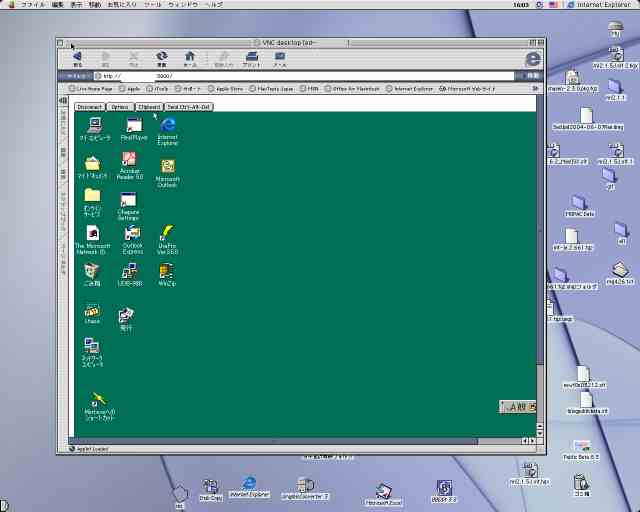Image resolution: width=640 pixels, height=512 pixels.
Task: Click the Live Home Page favorites link
Action: (91, 89)
